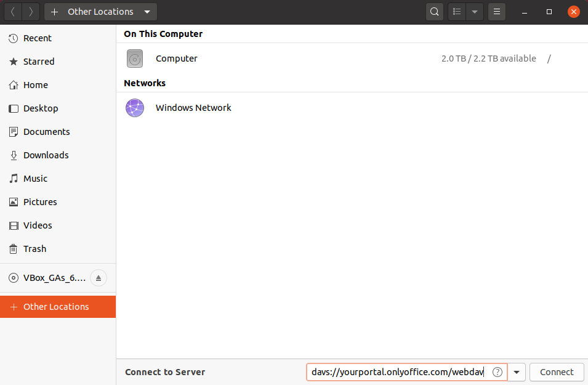Screen dimensions: 588x385
Task: Open Videos folder in sidebar
Action: pos(58,225)
